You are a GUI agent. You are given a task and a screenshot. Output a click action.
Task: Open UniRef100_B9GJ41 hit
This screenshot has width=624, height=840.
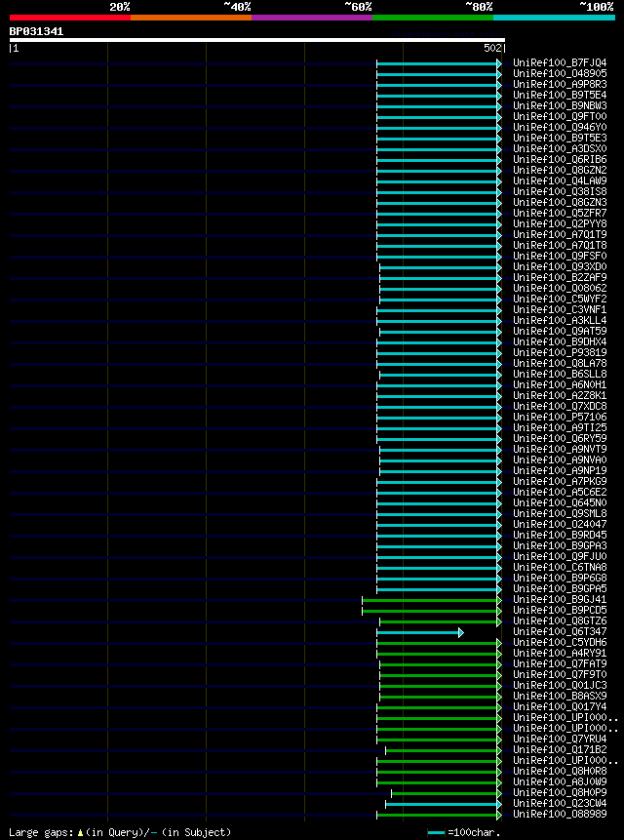click(560, 599)
